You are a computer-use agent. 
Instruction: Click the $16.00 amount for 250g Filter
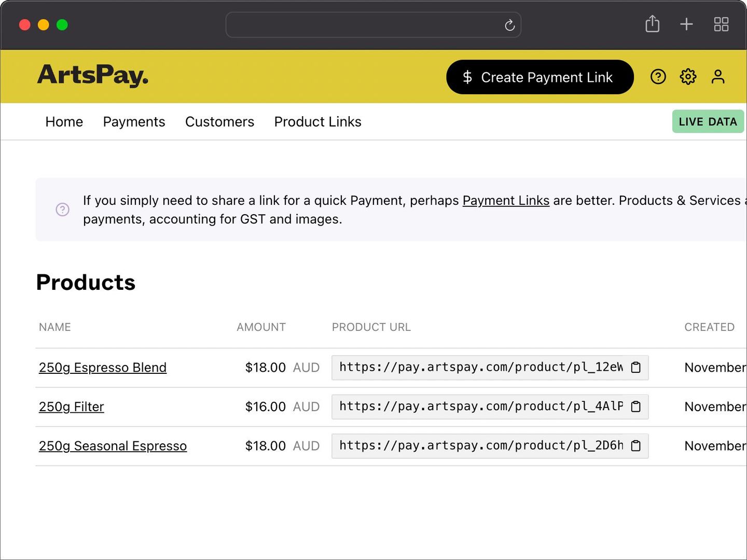click(x=266, y=407)
